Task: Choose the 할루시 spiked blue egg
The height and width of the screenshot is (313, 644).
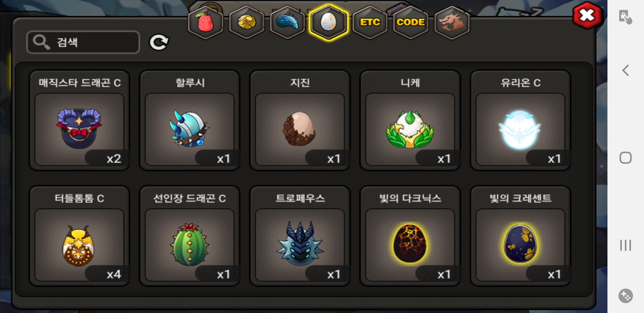Action: 190,120
